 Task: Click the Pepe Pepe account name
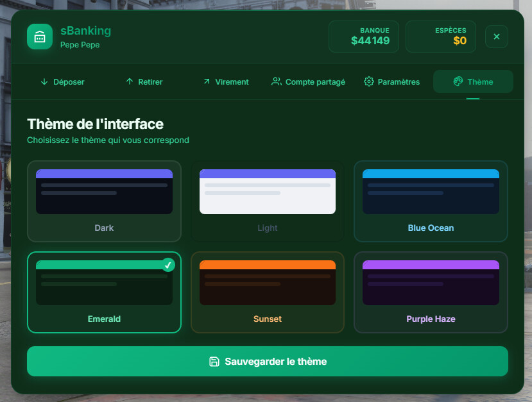[x=80, y=45]
